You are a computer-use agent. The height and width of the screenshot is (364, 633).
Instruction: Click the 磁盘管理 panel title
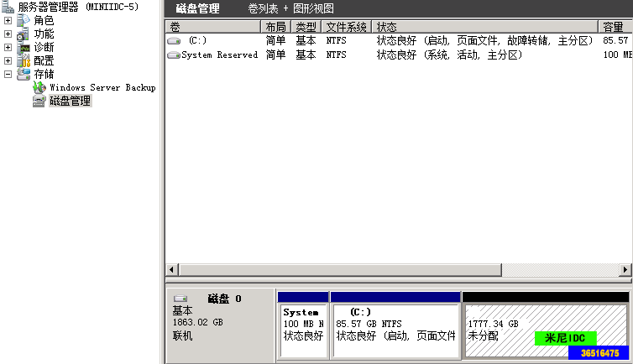point(198,8)
